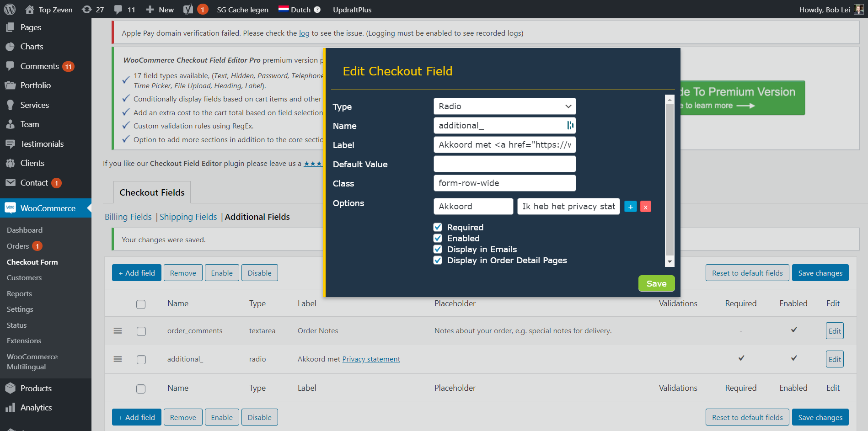
Task: Click the Testimonials sidebar icon
Action: click(x=10, y=144)
